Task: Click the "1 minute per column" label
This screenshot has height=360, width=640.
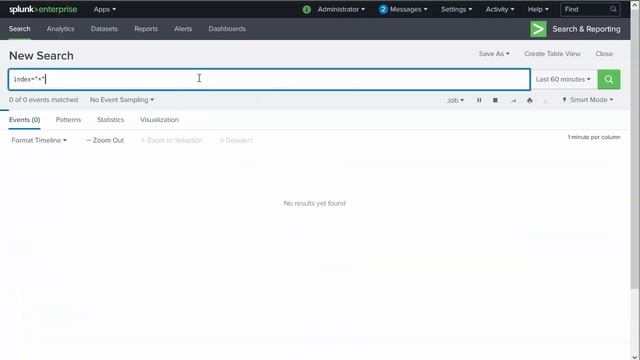Action: pos(594,137)
